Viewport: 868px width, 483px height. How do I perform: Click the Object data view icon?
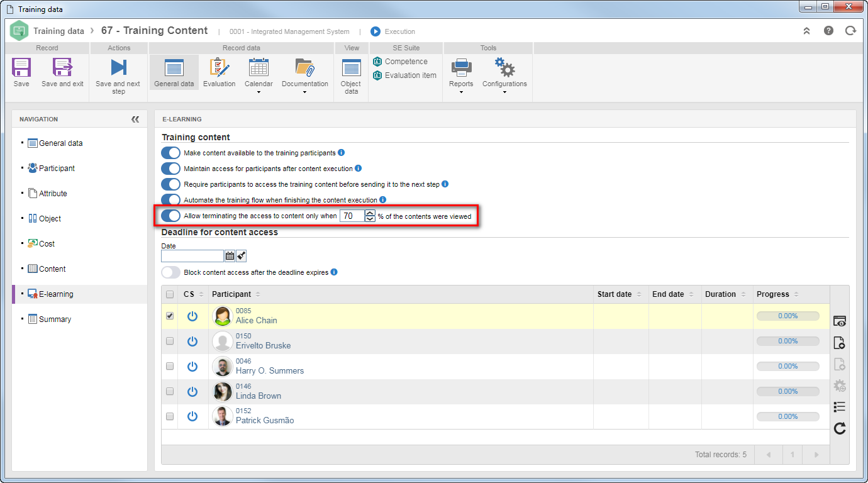point(351,68)
